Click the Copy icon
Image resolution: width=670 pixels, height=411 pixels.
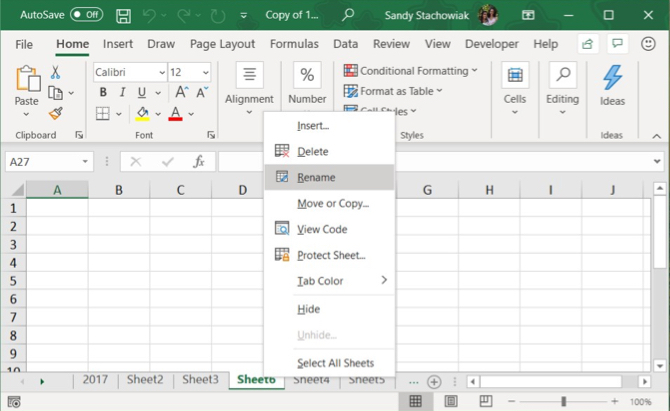tap(55, 93)
